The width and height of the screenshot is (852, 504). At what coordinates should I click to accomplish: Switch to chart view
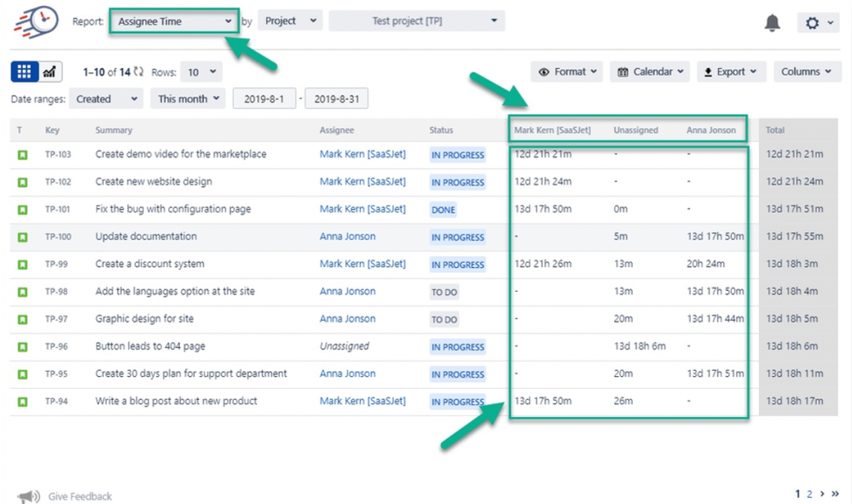50,72
